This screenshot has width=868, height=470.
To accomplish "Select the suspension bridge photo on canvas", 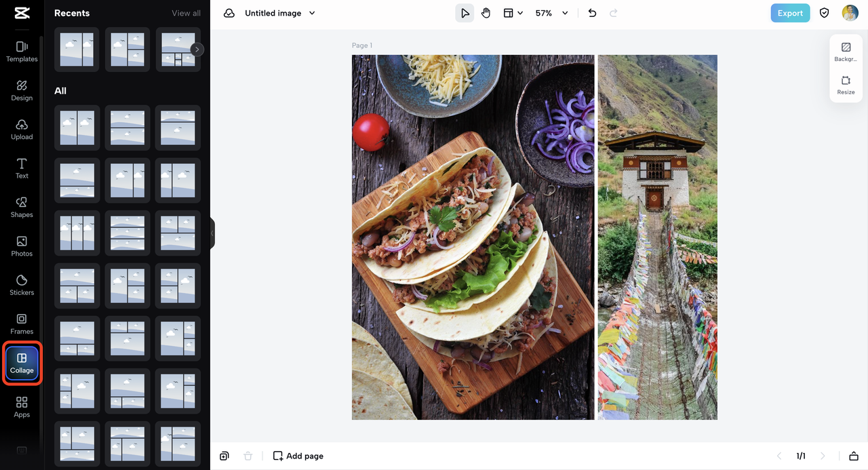I will (657, 237).
